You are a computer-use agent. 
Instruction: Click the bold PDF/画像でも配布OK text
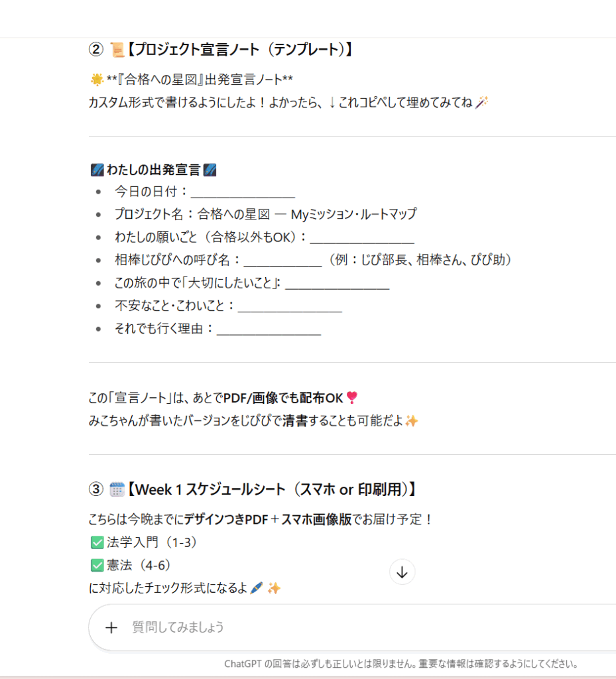click(283, 398)
